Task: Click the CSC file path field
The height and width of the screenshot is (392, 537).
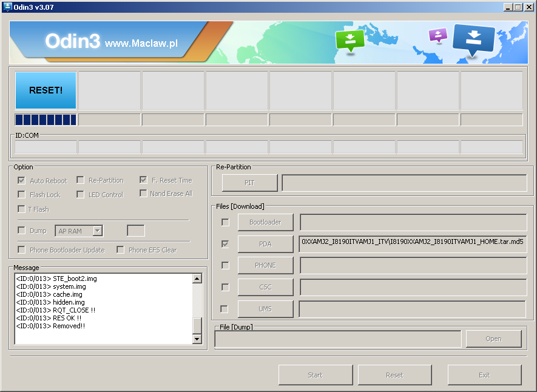Action: click(413, 287)
